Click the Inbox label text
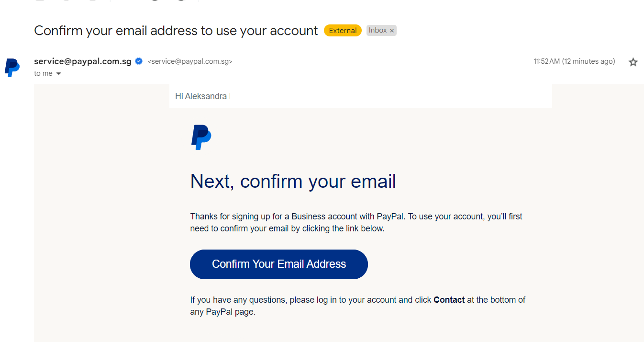This screenshot has width=644, height=342. 378,30
